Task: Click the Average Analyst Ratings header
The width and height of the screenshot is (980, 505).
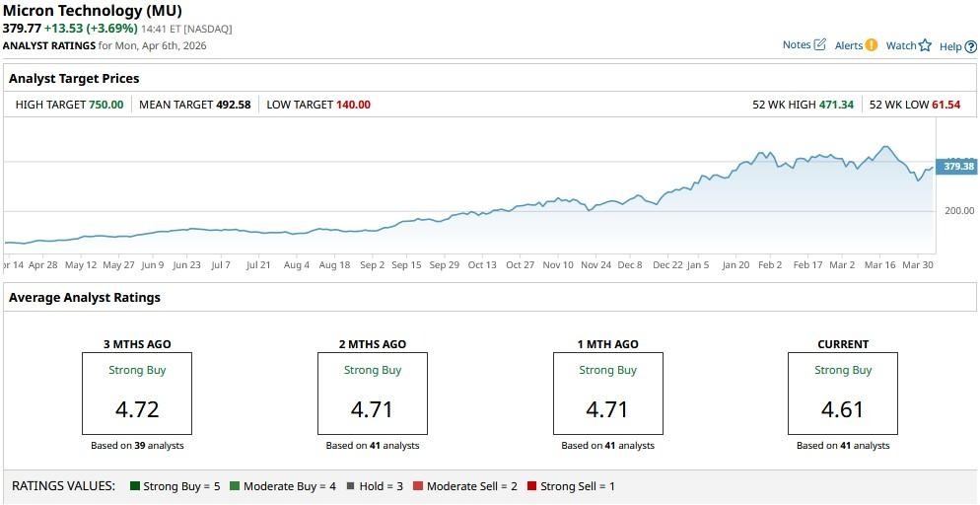Action: tap(85, 298)
